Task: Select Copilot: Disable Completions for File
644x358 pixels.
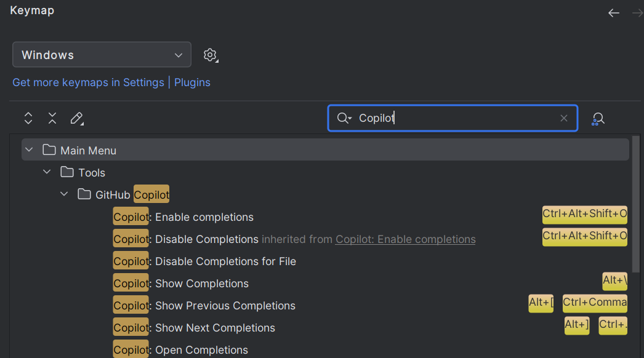Action: tap(225, 261)
